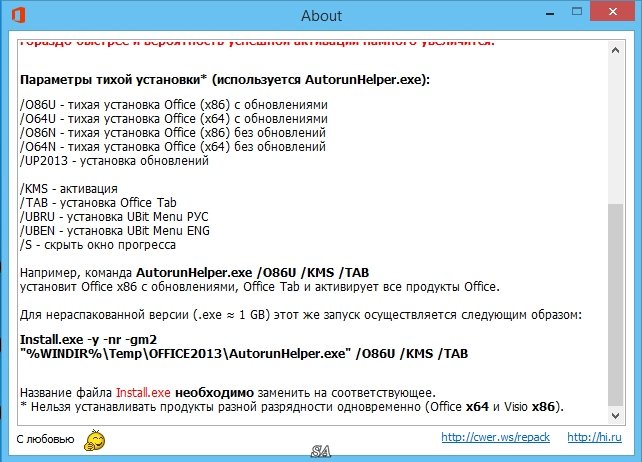Click the /UBEN UBit Menu ENG line
This screenshot has width=642, height=462.
pos(115,231)
